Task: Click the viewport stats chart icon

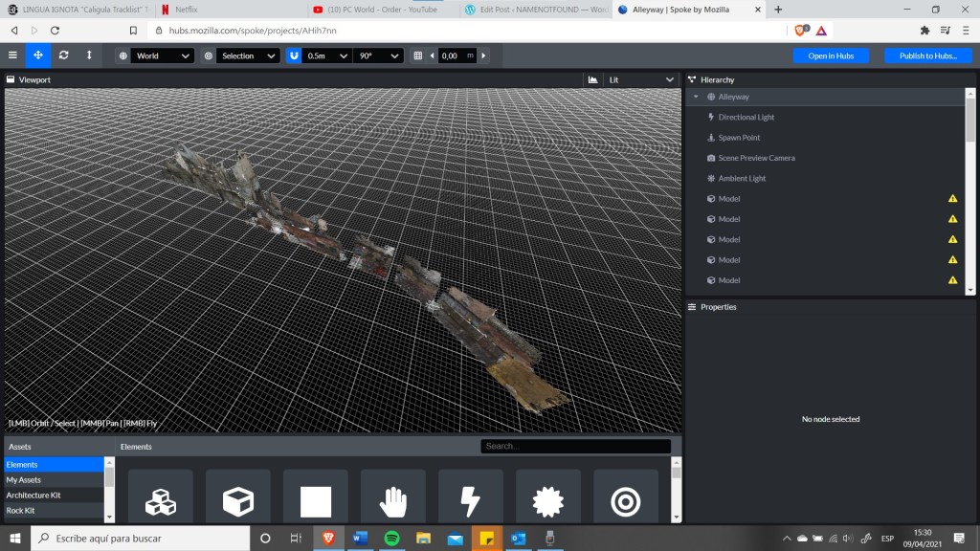Action: [593, 80]
